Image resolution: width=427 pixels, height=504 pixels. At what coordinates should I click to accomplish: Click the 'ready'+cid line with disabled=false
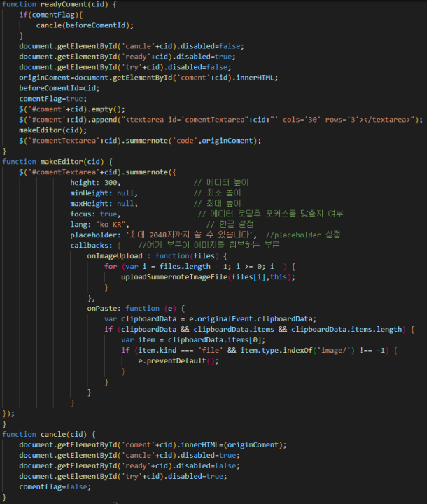pyautogui.click(x=129, y=466)
